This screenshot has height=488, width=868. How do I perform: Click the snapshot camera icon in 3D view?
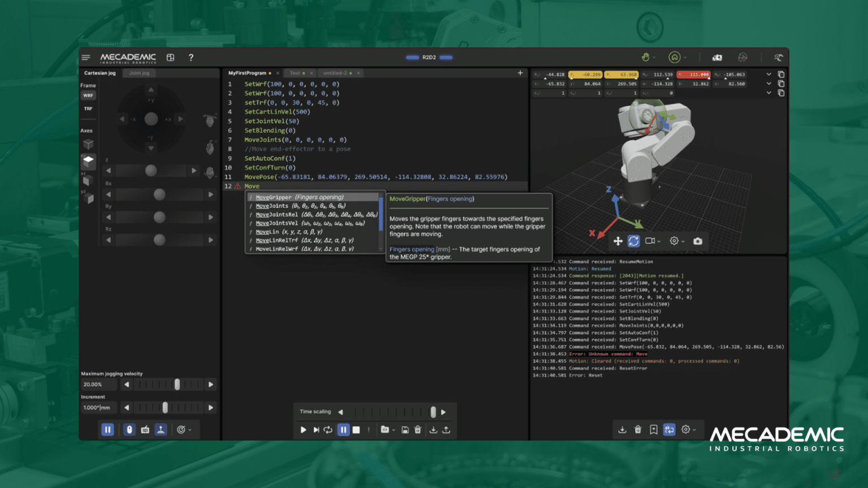point(698,241)
